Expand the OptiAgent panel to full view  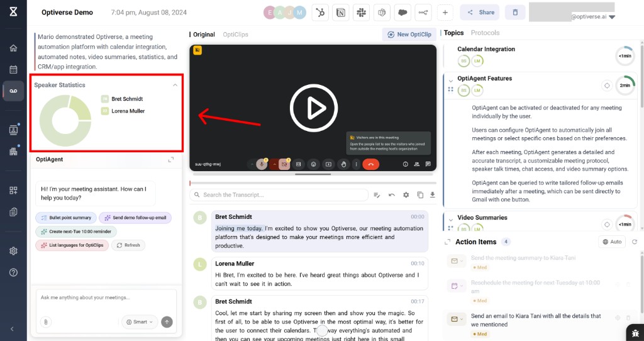pos(171,159)
